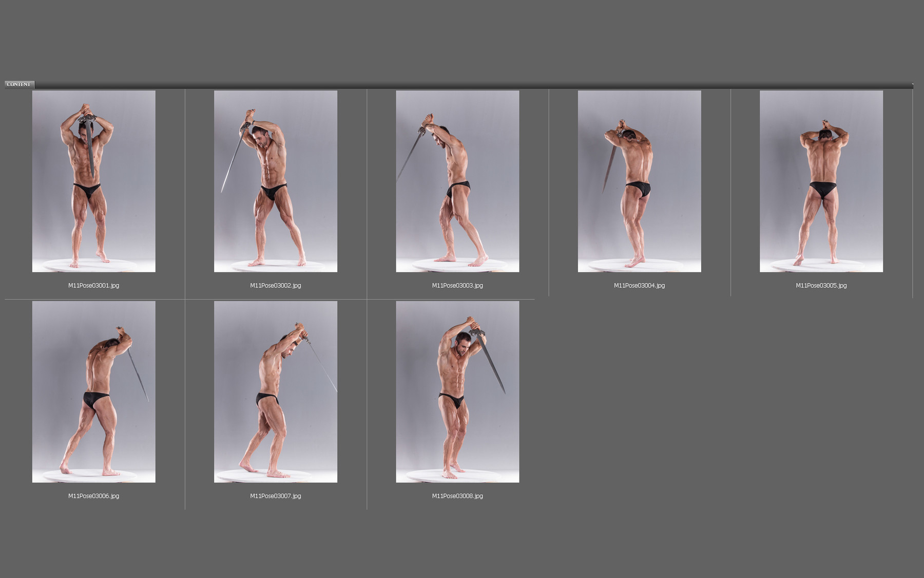Click the M11Pose03008.jpg filename text
The image size is (924, 578).
click(457, 496)
